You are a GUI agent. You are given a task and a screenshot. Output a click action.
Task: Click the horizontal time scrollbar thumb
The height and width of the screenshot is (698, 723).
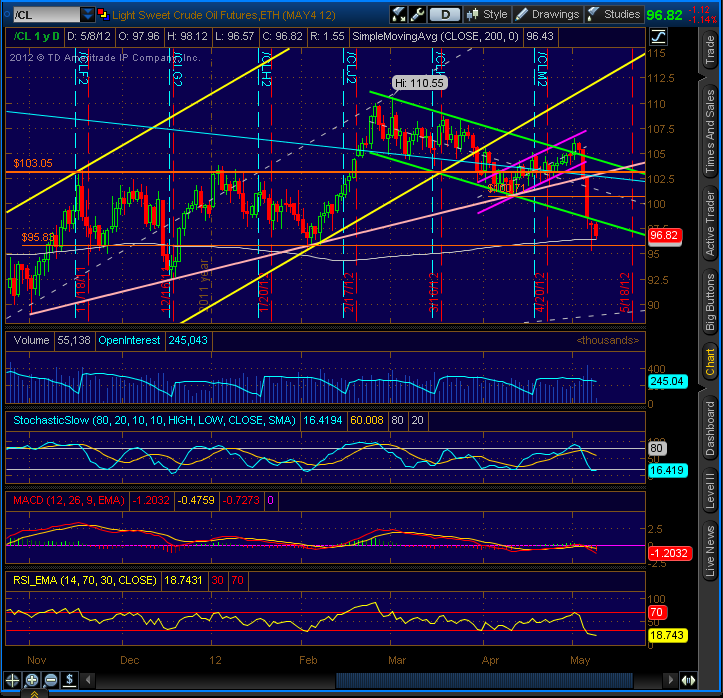tap(484, 680)
